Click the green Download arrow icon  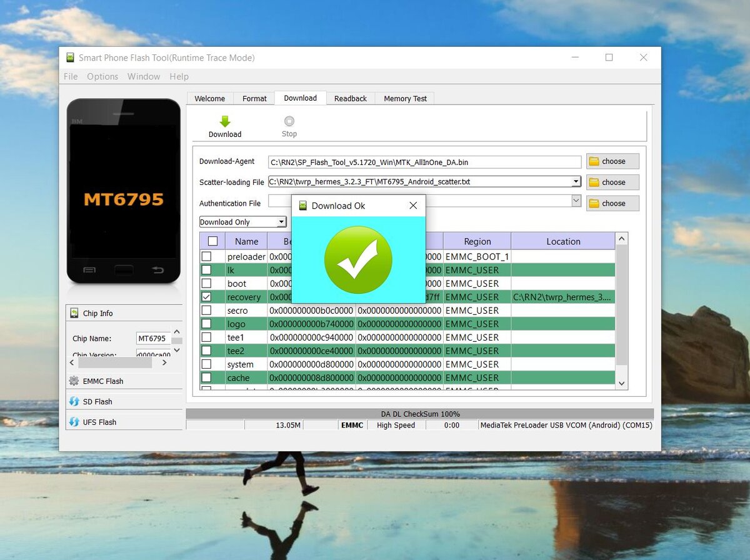click(x=225, y=121)
